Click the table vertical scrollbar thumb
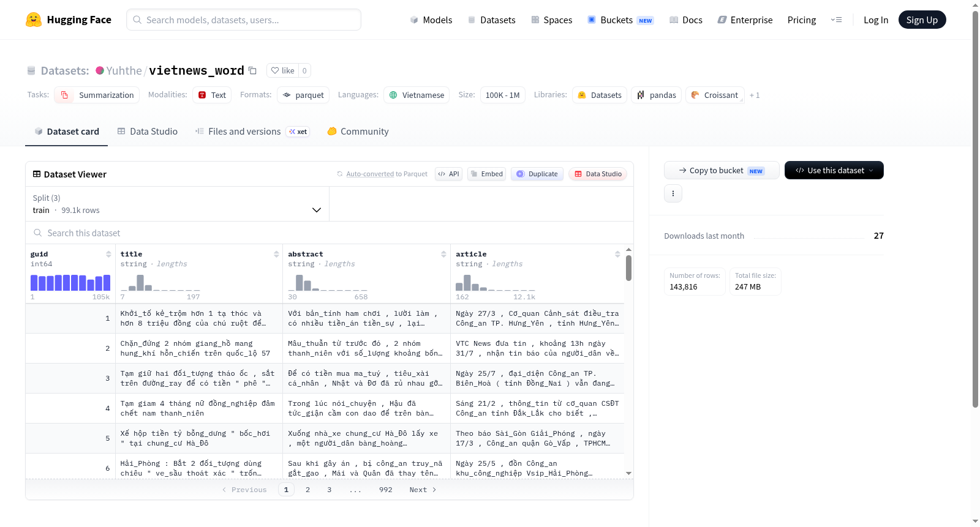The width and height of the screenshot is (980, 527). pyautogui.click(x=628, y=268)
